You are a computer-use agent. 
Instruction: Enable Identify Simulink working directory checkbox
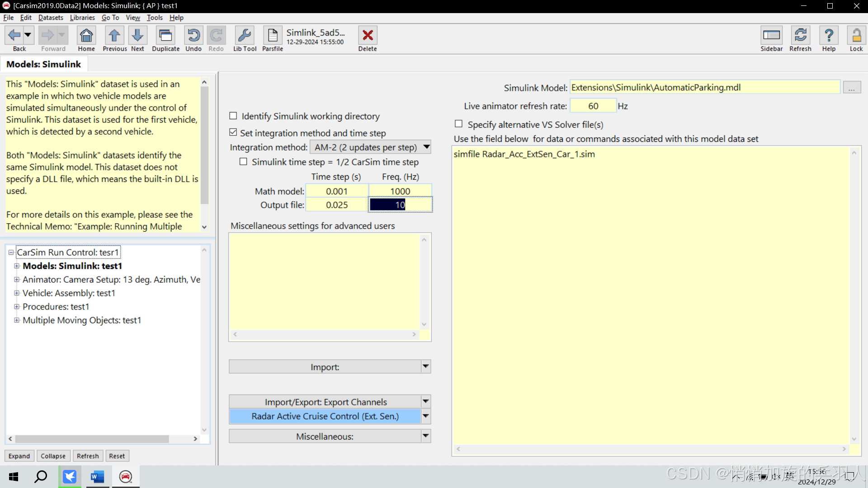[x=233, y=116]
